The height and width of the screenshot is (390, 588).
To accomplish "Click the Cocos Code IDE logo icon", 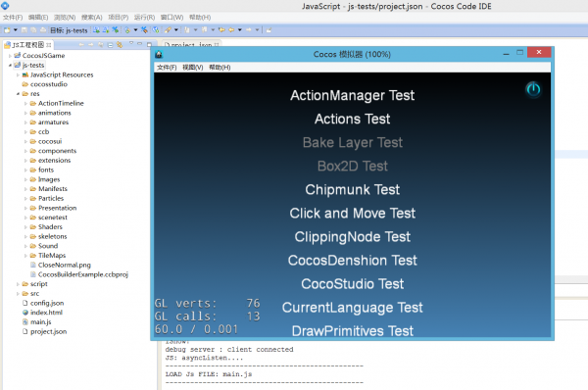I will pyautogui.click(x=5, y=6).
